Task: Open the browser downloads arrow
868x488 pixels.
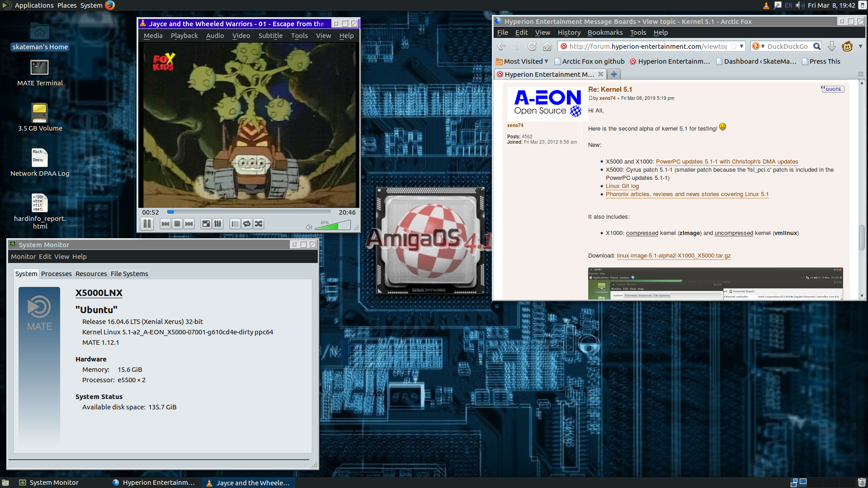Action: pyautogui.click(x=831, y=46)
